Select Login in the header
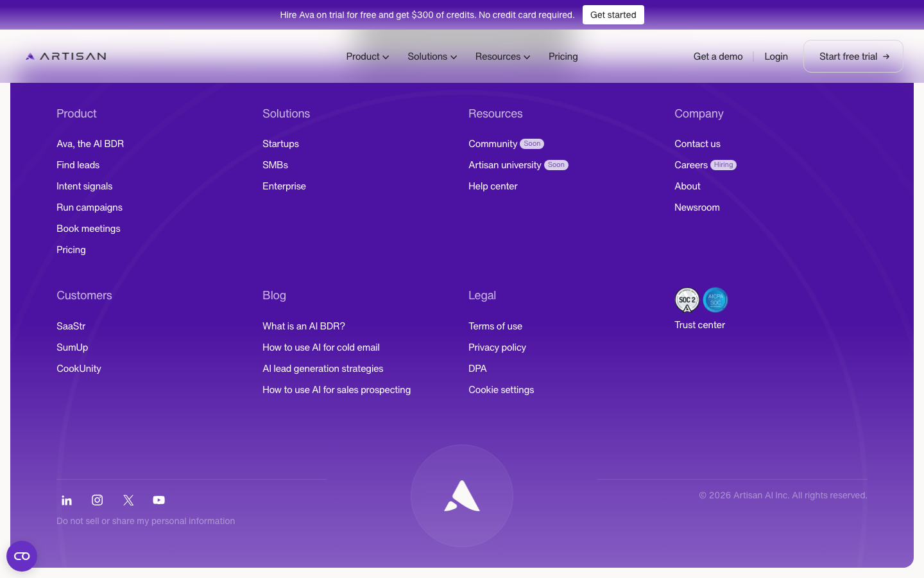Screen dimensions: 924x578 pyautogui.click(x=776, y=57)
